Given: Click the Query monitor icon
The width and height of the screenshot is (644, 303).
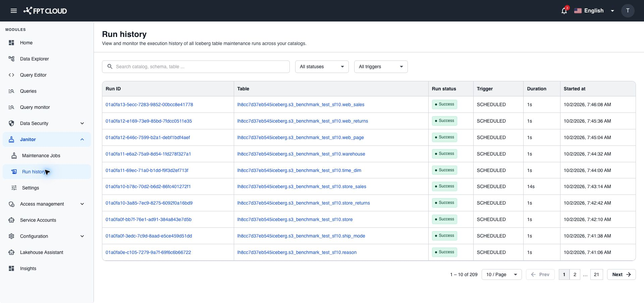Looking at the screenshot, I should pyautogui.click(x=11, y=107).
